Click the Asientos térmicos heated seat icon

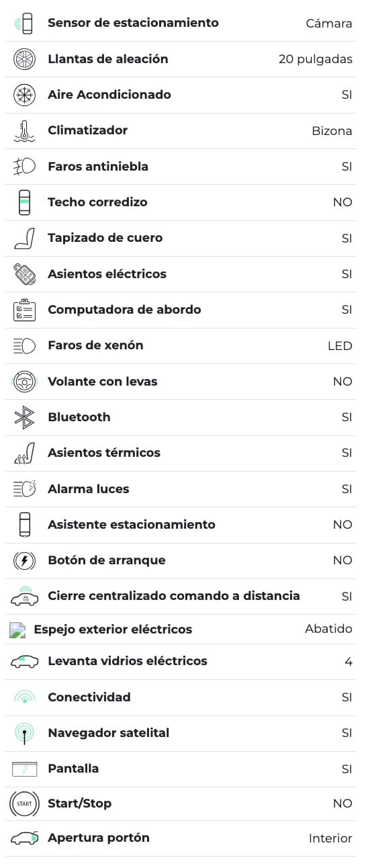[24, 453]
